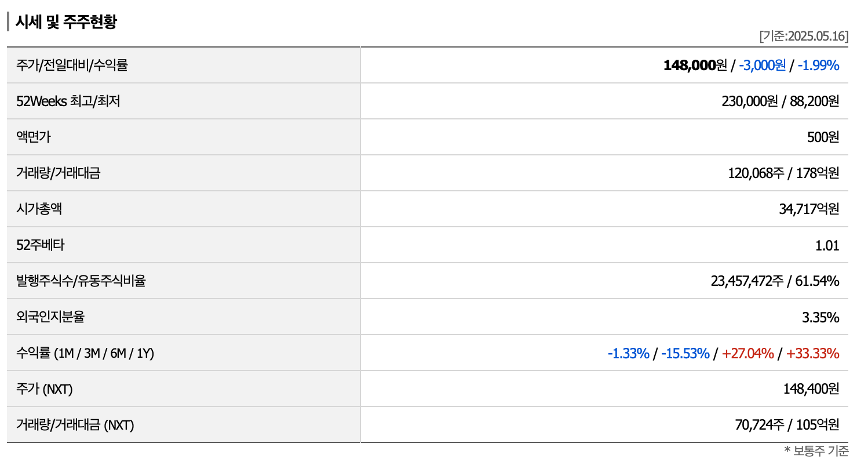This screenshot has height=465, width=868.
Task: Click the 기준 date 2025.05.16 text
Action: coord(803,36)
